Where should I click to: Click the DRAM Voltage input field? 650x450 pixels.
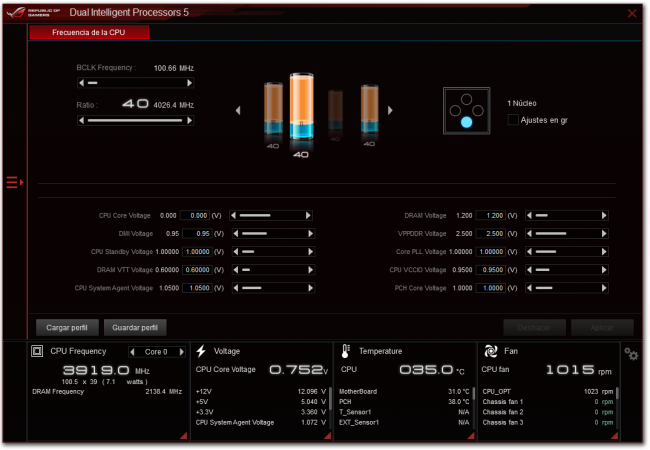pos(491,215)
